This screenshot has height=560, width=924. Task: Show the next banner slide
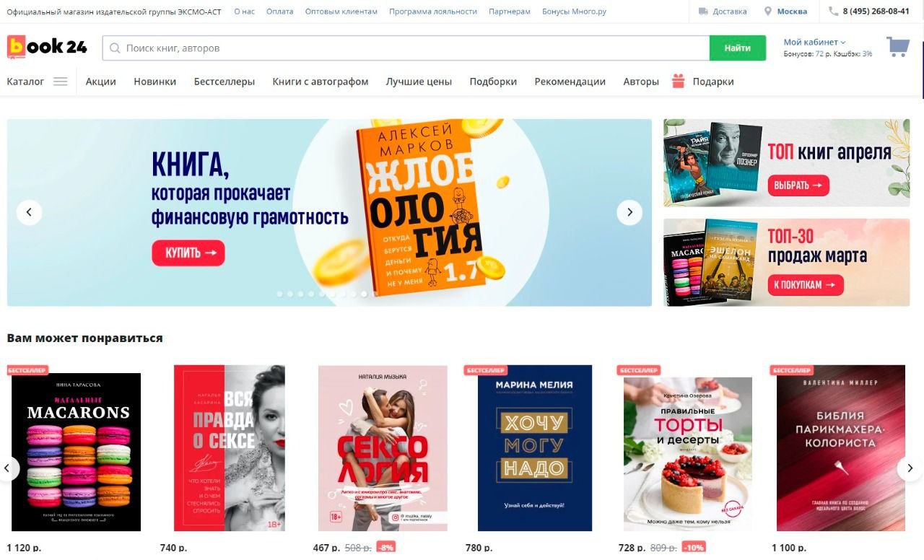click(x=629, y=212)
